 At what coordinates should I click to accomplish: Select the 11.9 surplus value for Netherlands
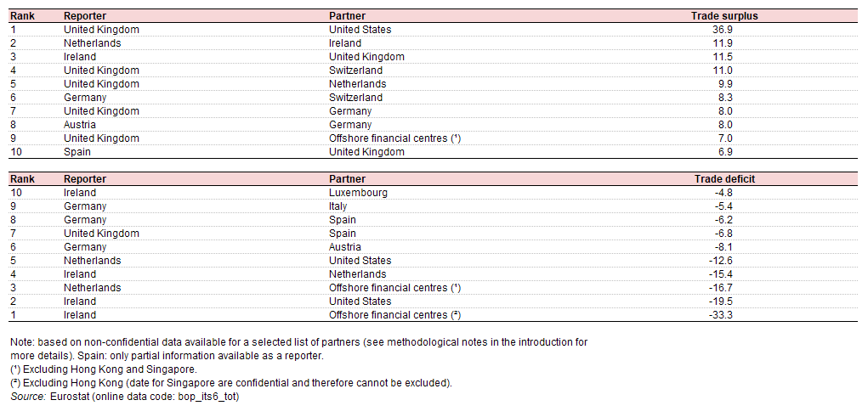click(724, 43)
